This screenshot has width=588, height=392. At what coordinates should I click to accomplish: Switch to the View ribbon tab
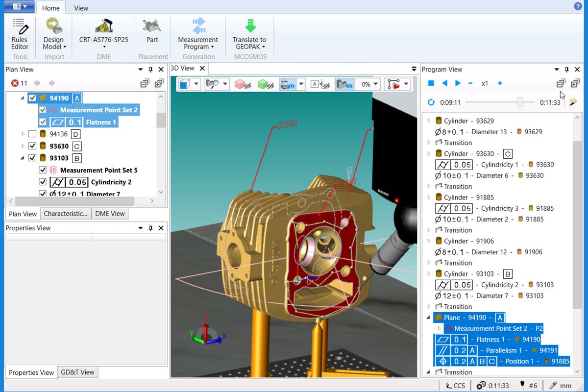coord(81,8)
